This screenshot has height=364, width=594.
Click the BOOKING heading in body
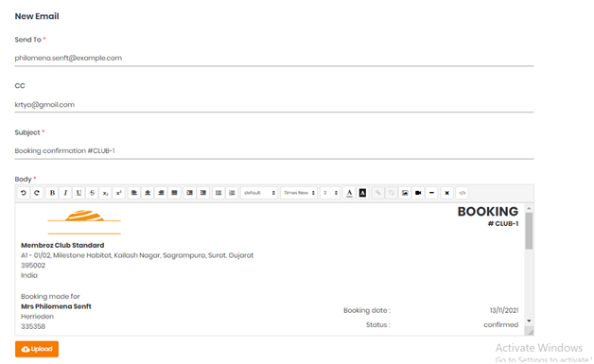[487, 212]
